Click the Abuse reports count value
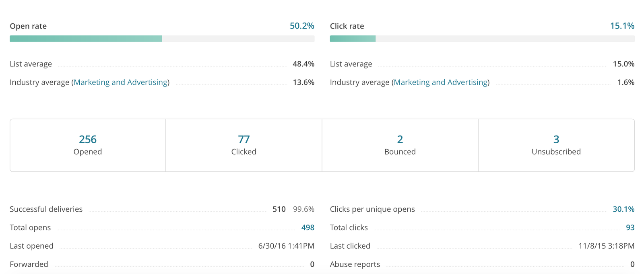Image resolution: width=644 pixels, height=274 pixels. pyautogui.click(x=632, y=264)
